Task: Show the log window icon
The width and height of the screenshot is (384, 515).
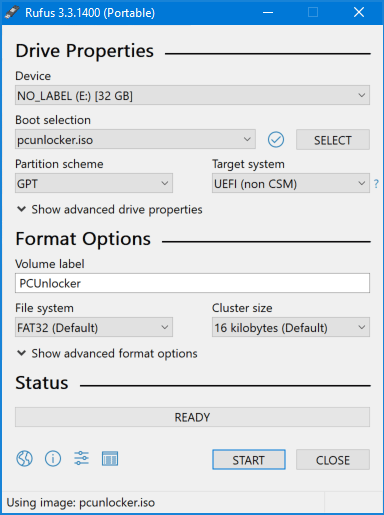Action: pyautogui.click(x=110, y=459)
